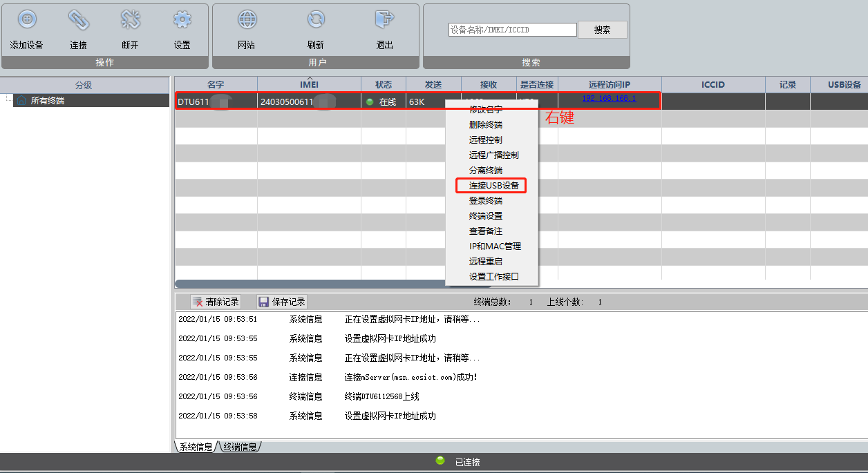Choose 分离终端 from context menu
Screen dimensions: 868x473
(x=486, y=171)
